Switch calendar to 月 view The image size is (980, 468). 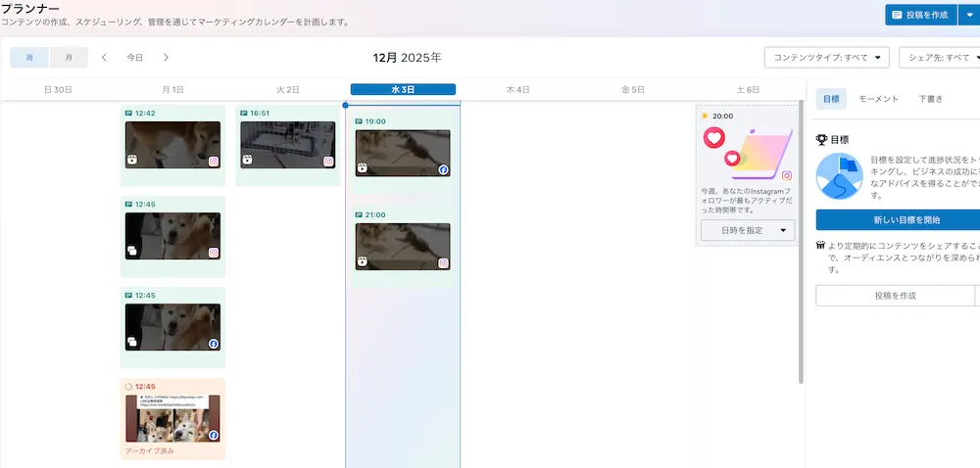(69, 58)
